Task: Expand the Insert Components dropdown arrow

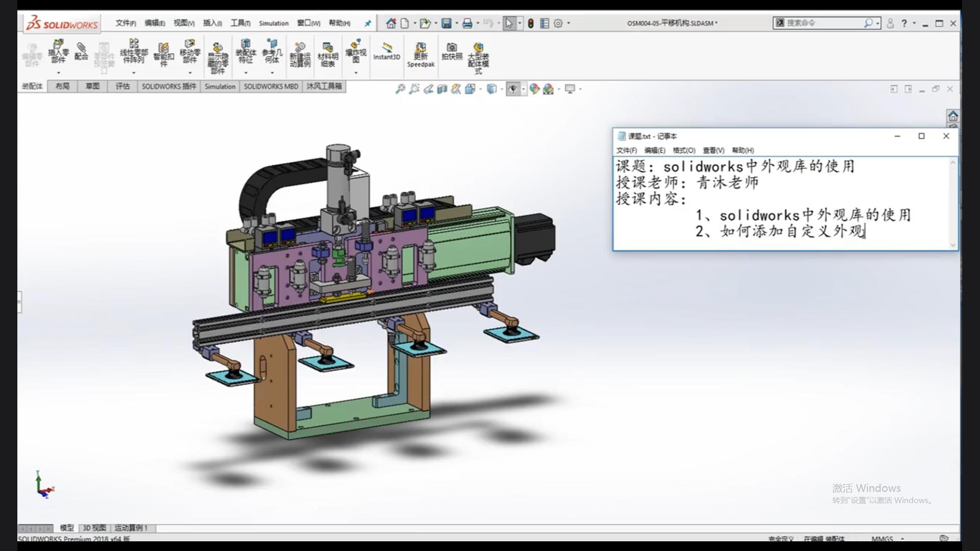Action: (x=58, y=73)
